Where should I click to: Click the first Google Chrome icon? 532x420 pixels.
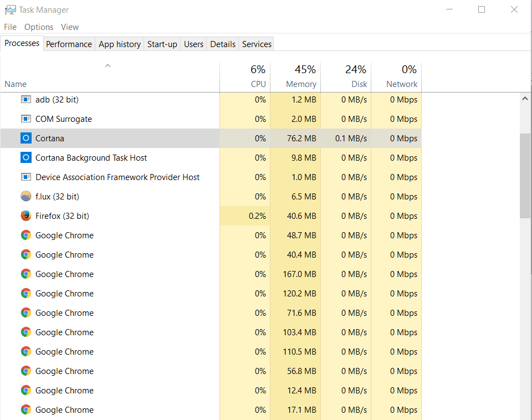click(x=25, y=235)
